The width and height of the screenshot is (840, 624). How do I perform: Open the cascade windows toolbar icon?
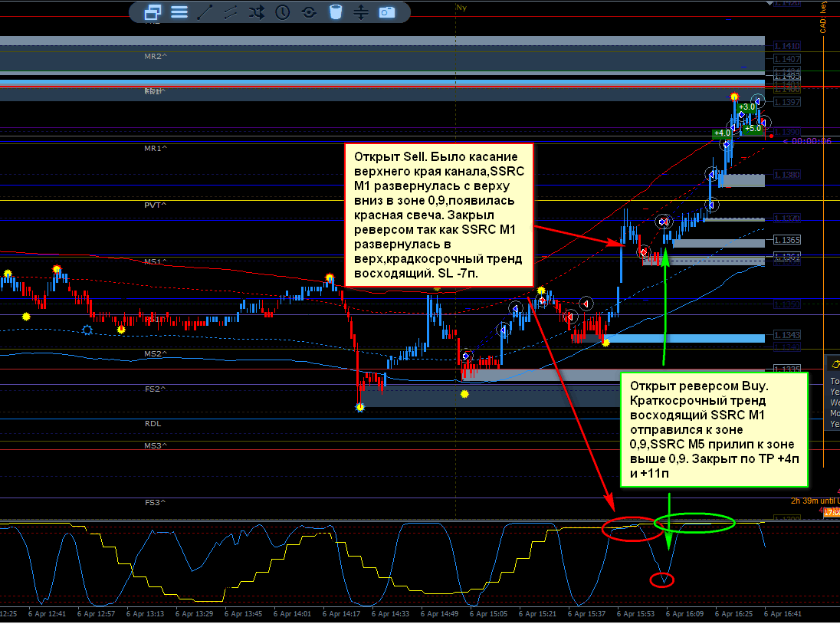point(153,11)
